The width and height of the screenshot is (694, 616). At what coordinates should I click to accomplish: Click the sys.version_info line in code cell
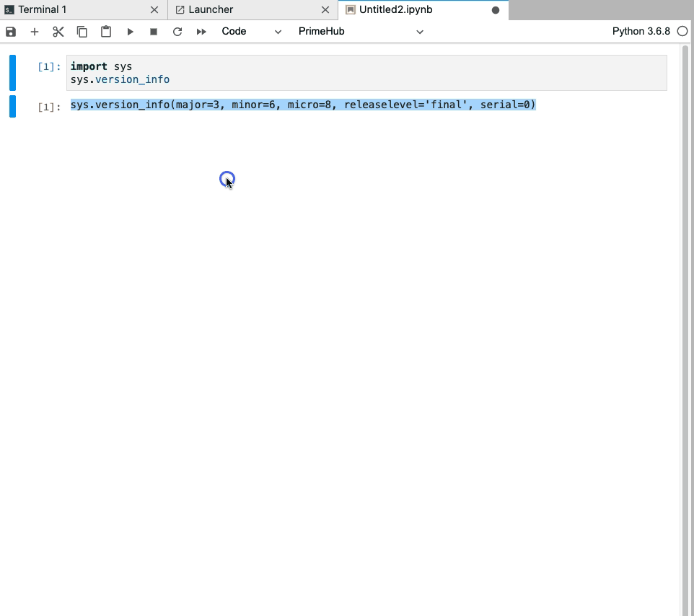tap(120, 79)
